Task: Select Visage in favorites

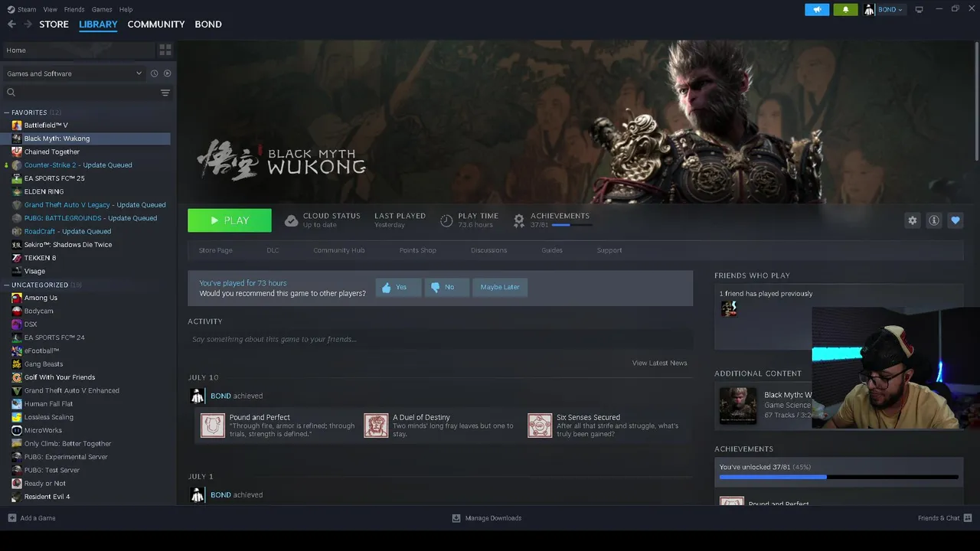Action: tap(34, 271)
